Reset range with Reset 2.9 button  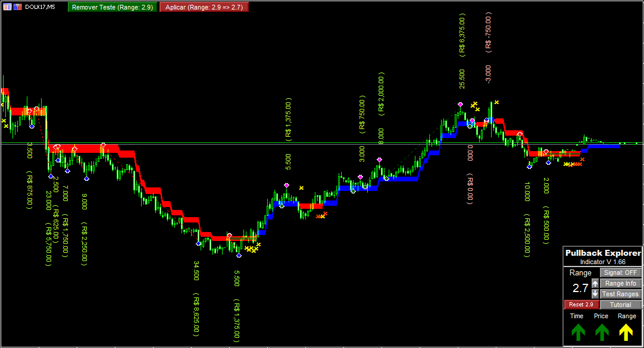coord(581,305)
